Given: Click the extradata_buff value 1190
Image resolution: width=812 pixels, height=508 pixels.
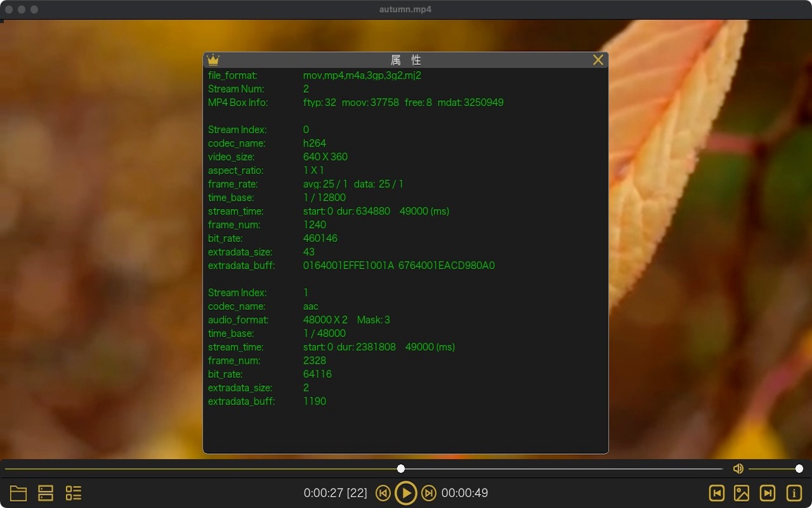Looking at the screenshot, I should pos(315,401).
